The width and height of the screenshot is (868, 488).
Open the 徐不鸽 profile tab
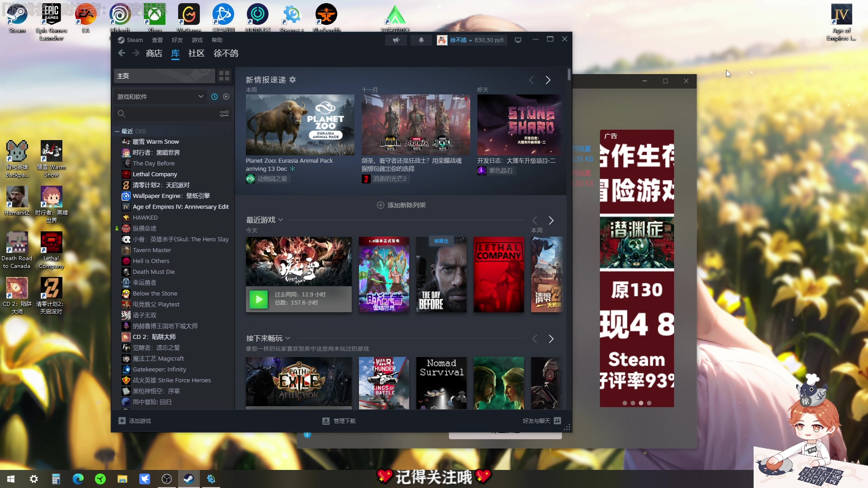pos(226,53)
